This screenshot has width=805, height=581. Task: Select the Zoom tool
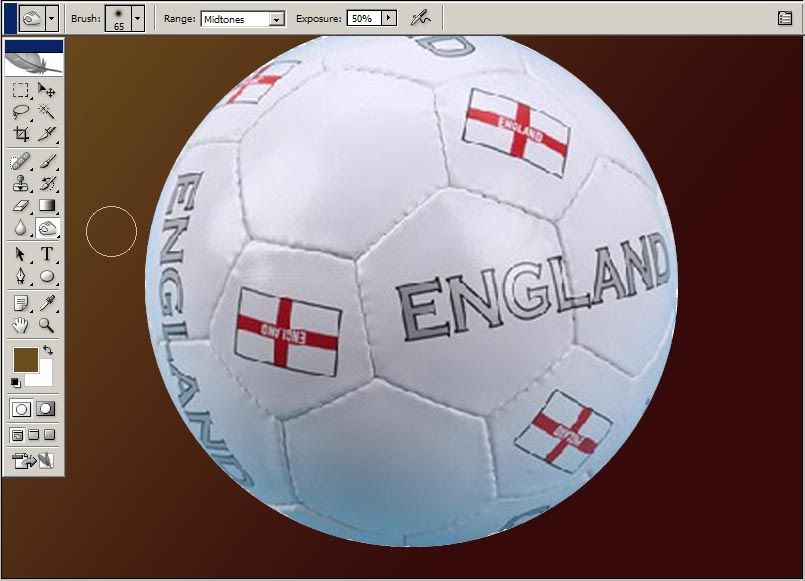point(47,325)
